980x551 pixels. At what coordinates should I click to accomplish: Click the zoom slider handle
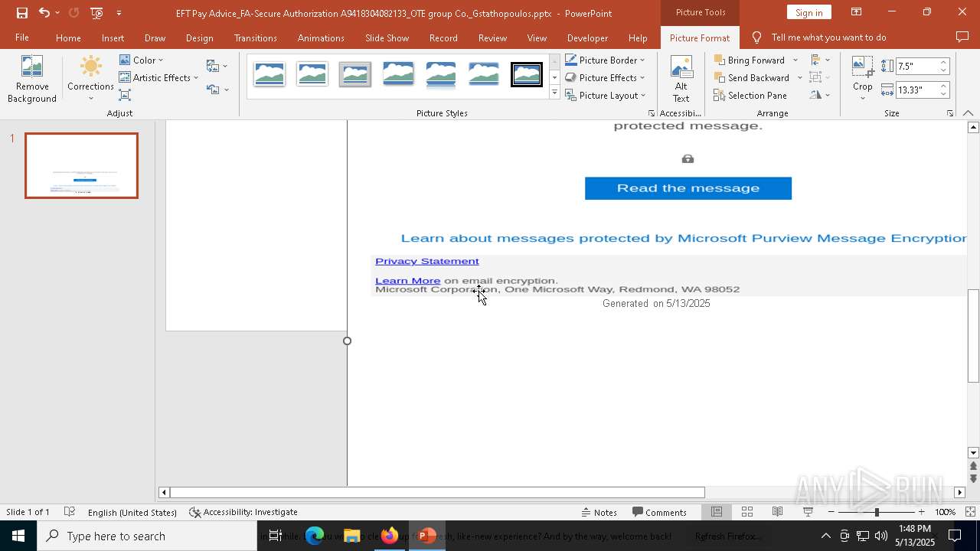pyautogui.click(x=877, y=512)
